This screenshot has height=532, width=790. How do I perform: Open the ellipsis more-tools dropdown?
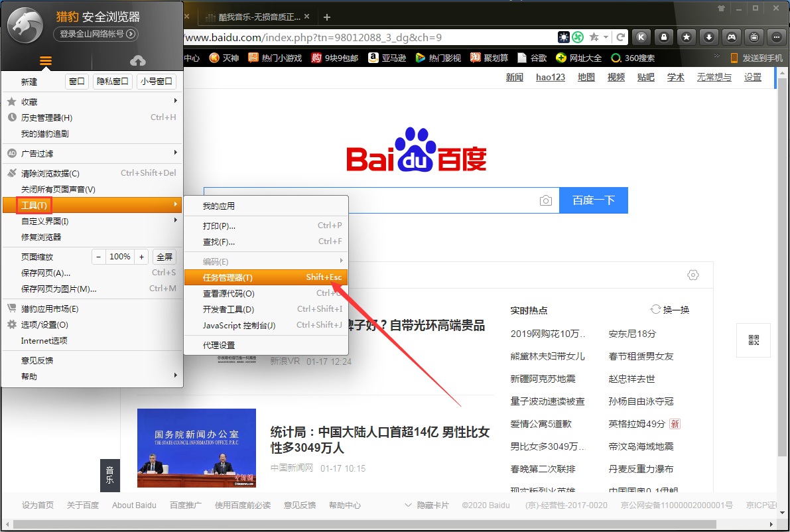tap(776, 37)
